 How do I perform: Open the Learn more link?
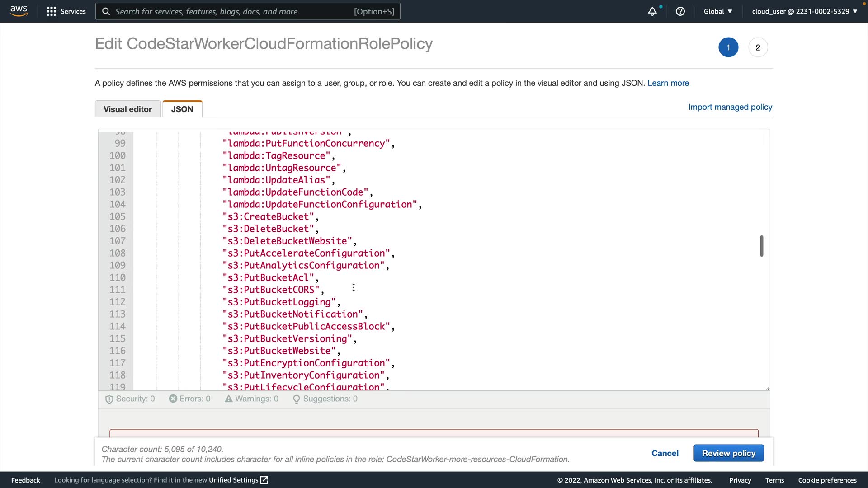[x=668, y=83]
